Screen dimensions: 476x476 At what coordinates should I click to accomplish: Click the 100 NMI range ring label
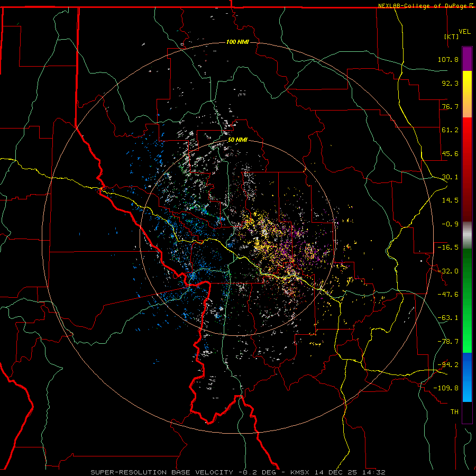(x=237, y=42)
